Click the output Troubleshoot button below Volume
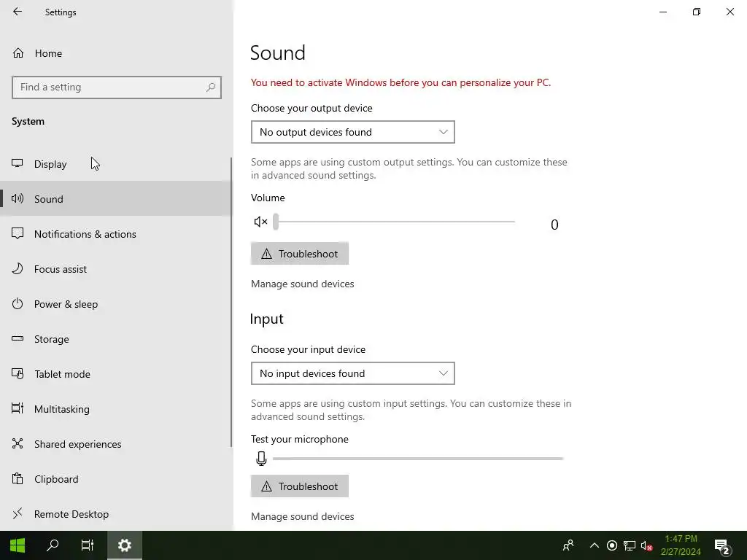Viewport: 747px width, 560px height. (x=300, y=254)
